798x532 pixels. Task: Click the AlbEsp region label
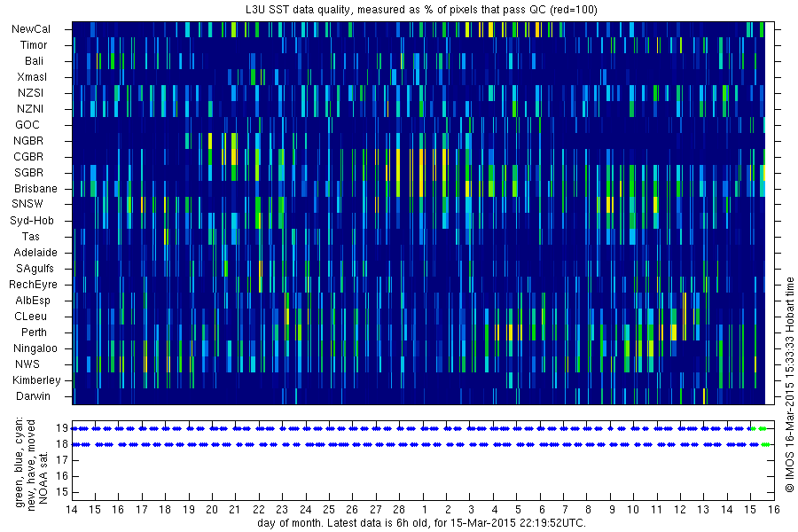click(x=33, y=301)
